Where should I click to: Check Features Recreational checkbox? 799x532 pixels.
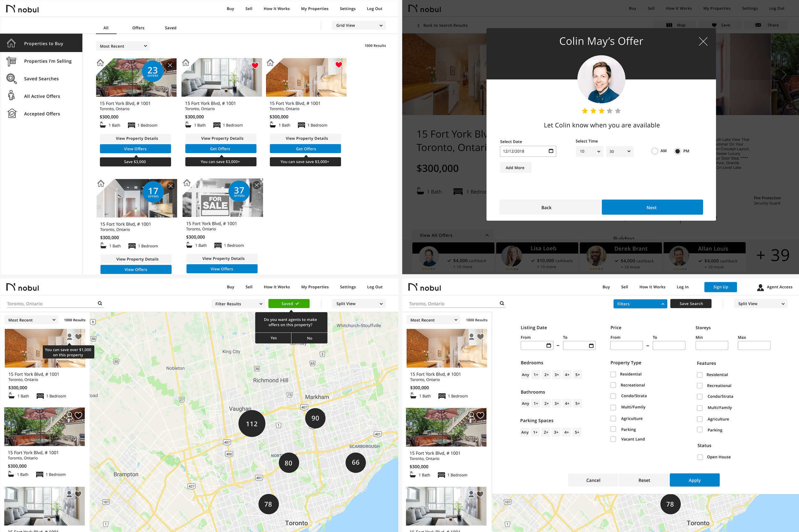700,386
